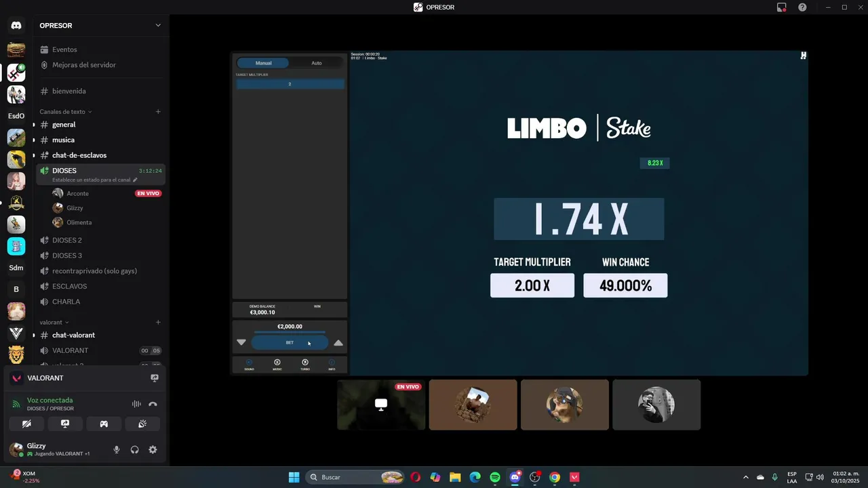
Task: Increase bet amount with up arrow
Action: [338, 342]
